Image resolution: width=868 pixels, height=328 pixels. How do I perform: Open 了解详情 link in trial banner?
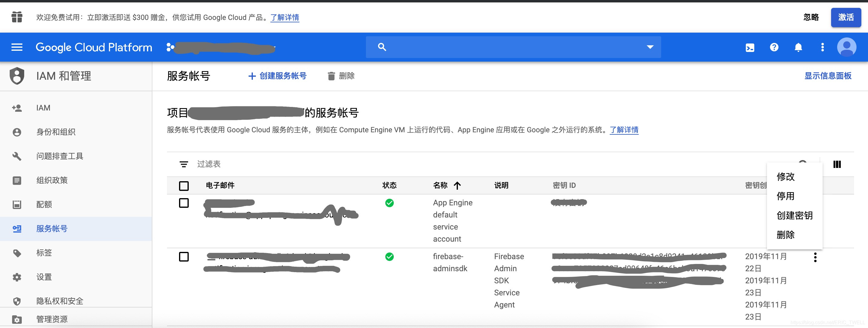point(285,18)
